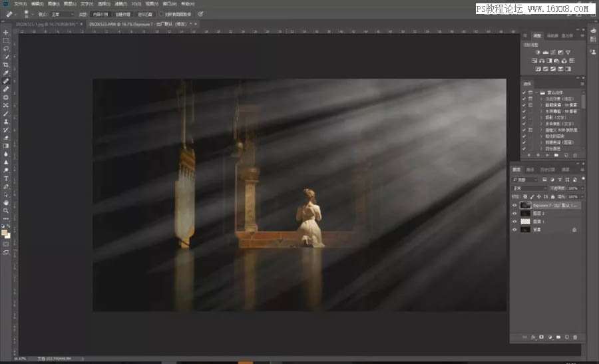Delete layer using the Layers panel trash icon
The width and height of the screenshot is (599, 364).
tap(575, 337)
